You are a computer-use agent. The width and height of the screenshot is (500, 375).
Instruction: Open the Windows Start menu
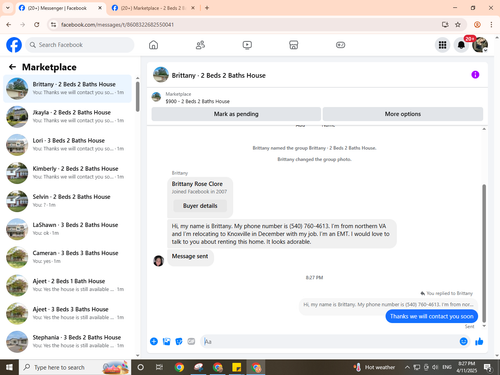coord(9,367)
